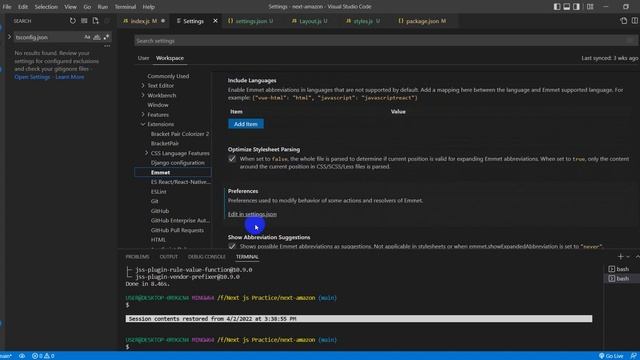The height and width of the screenshot is (360, 640).
Task: Expand Workbench settings category
Action: tap(143, 95)
